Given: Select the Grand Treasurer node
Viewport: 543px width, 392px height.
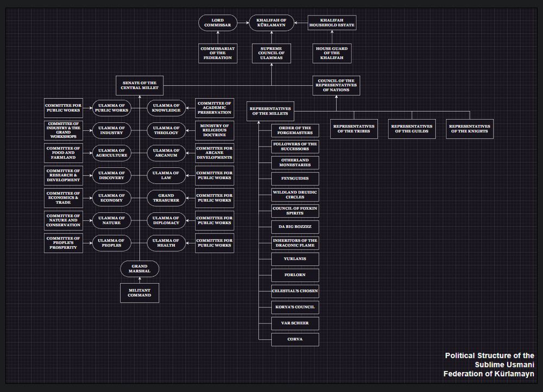Looking at the screenshot, I should tap(166, 198).
